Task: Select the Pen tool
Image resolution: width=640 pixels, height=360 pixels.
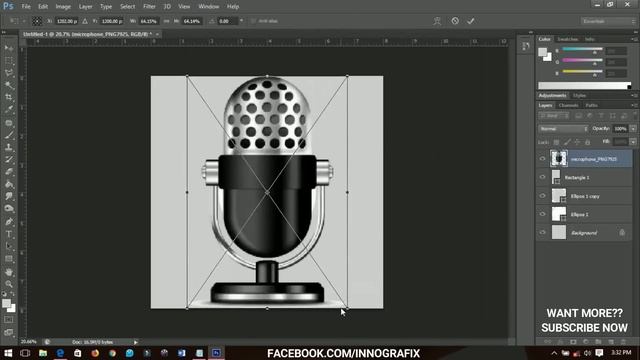Action: coord(9,222)
